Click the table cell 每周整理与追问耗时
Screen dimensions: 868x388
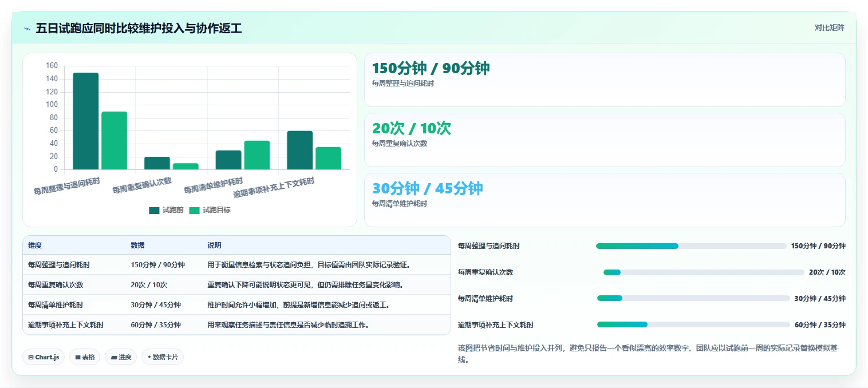click(59, 265)
